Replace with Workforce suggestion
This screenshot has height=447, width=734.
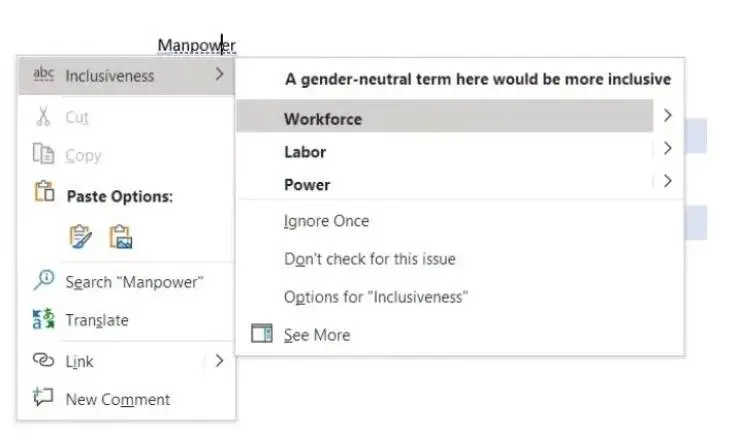(323, 119)
